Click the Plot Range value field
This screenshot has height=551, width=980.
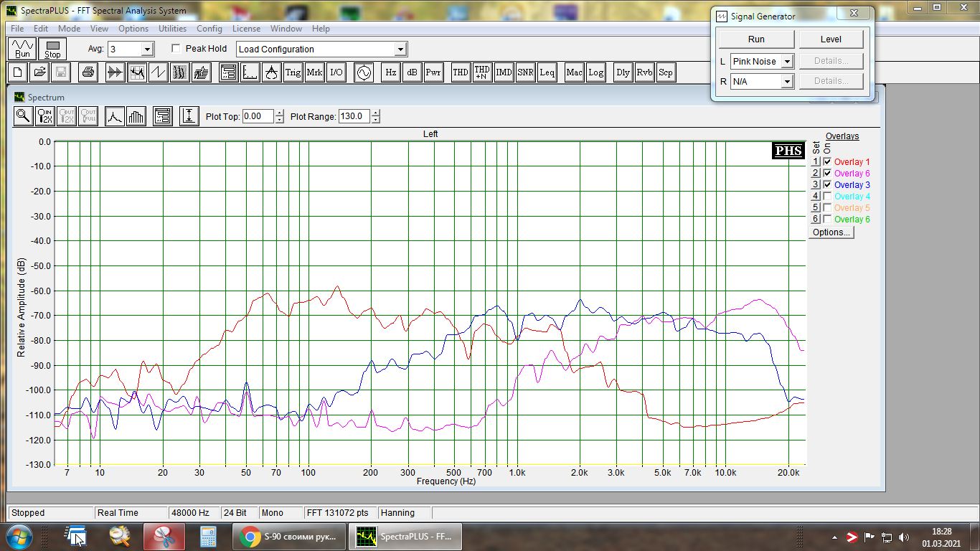pos(354,116)
